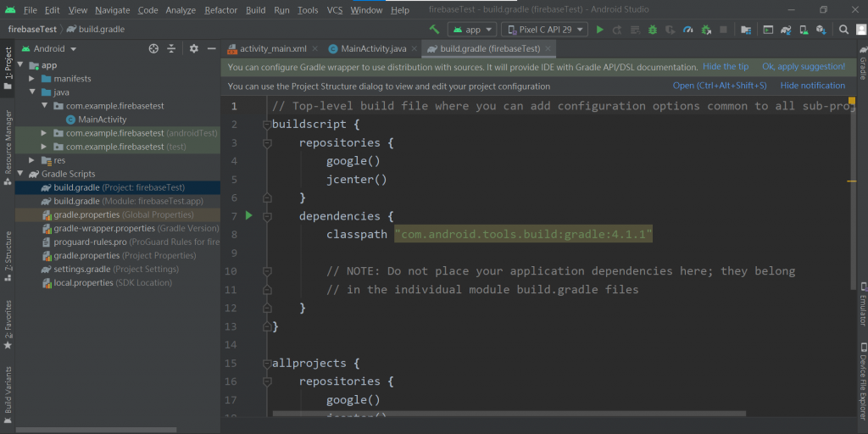Expand com.example.firebasetest (androidTest) package
The height and width of the screenshot is (434, 868).
(x=44, y=133)
